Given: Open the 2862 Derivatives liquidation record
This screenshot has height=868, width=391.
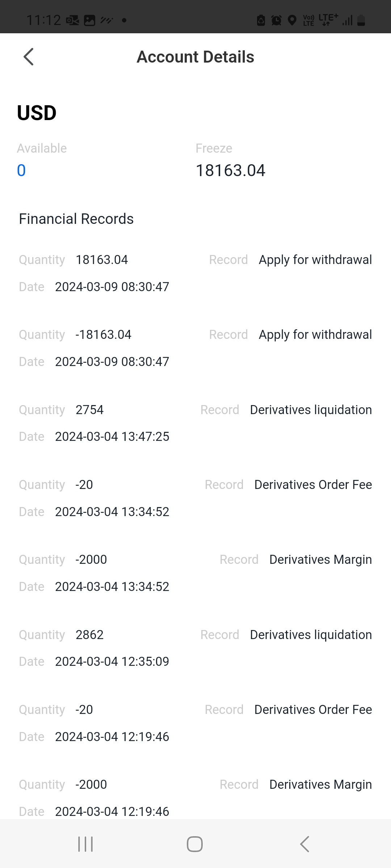Looking at the screenshot, I should (x=195, y=648).
